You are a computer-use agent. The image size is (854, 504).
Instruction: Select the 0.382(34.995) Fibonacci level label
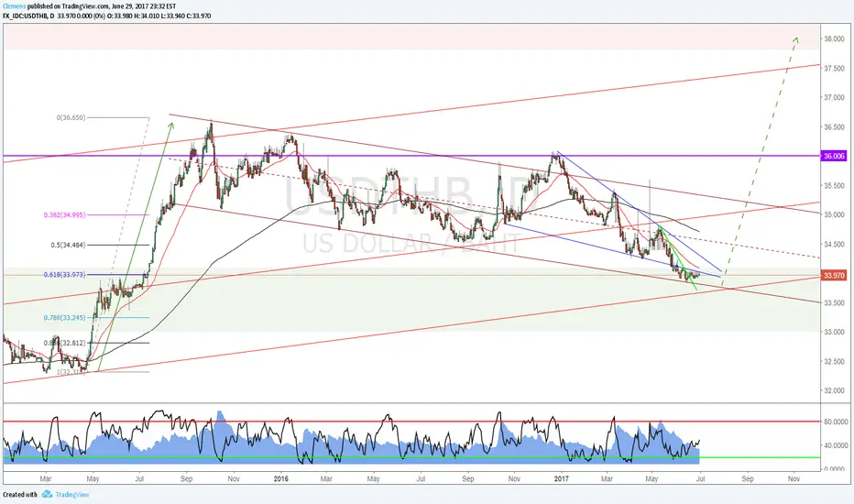(x=64, y=215)
